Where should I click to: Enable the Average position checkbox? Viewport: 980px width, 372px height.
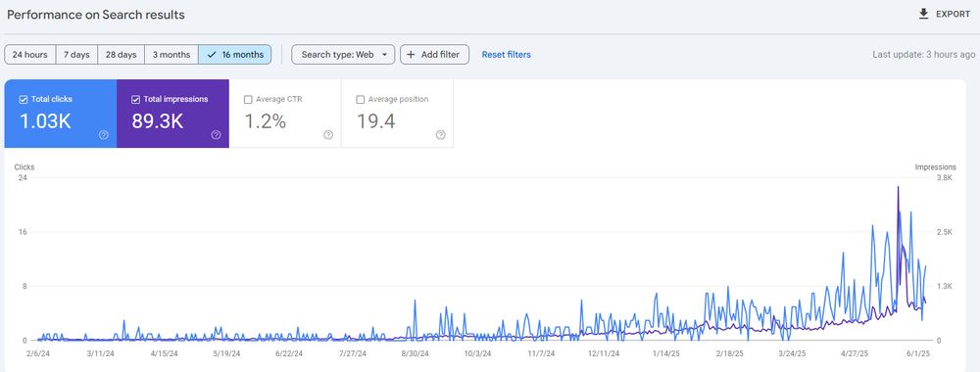coord(360,99)
